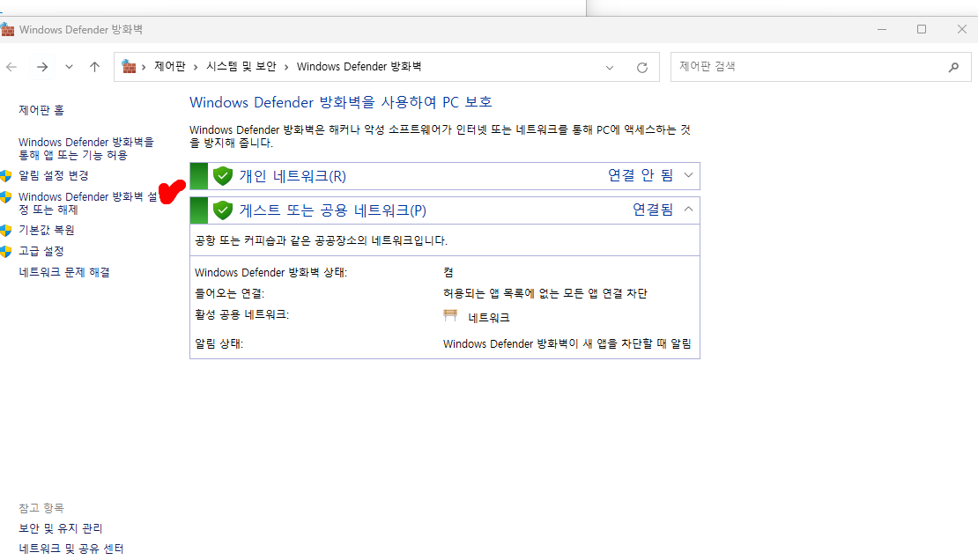This screenshot has width=978, height=560.
Task: Select 제어판 in the breadcrumb path
Action: click(x=170, y=66)
